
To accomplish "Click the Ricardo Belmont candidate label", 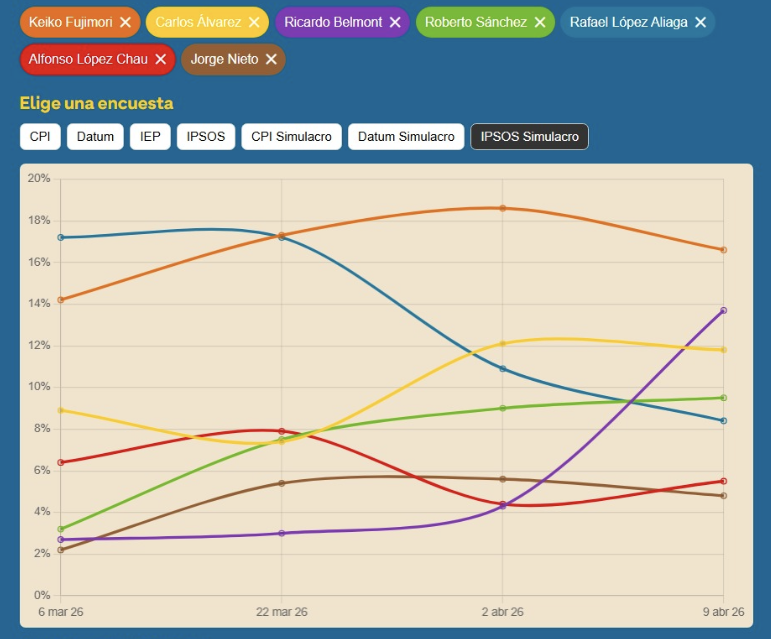I will point(333,22).
